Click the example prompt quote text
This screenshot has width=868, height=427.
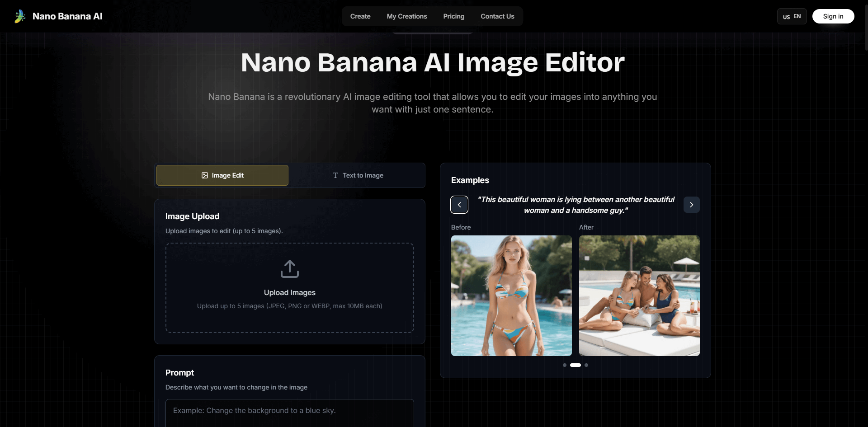click(x=576, y=205)
